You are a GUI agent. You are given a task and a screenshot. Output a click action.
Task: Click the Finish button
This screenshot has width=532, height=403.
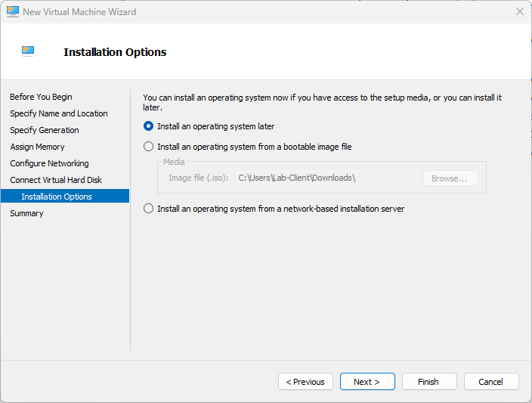coord(428,382)
